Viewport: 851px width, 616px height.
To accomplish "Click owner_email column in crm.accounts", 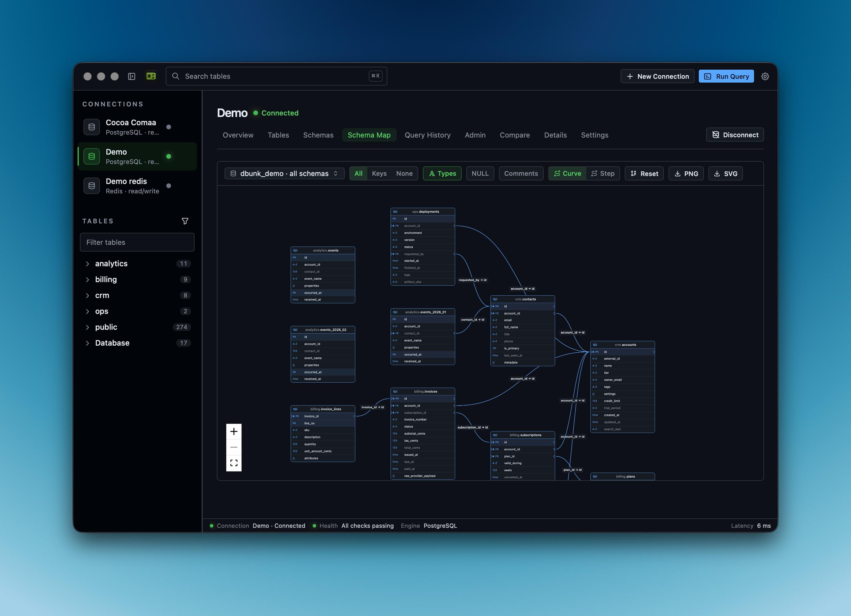I will click(622, 380).
